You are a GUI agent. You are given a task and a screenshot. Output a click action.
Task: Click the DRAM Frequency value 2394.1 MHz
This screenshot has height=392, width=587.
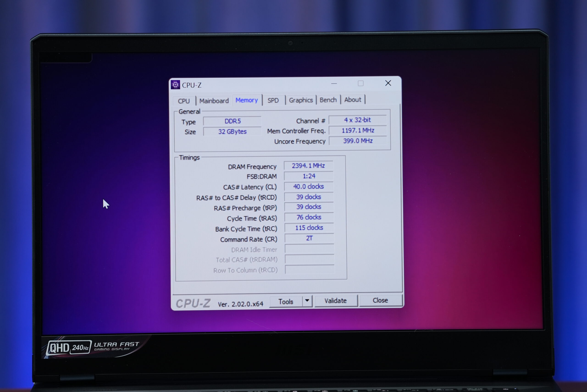(x=308, y=166)
